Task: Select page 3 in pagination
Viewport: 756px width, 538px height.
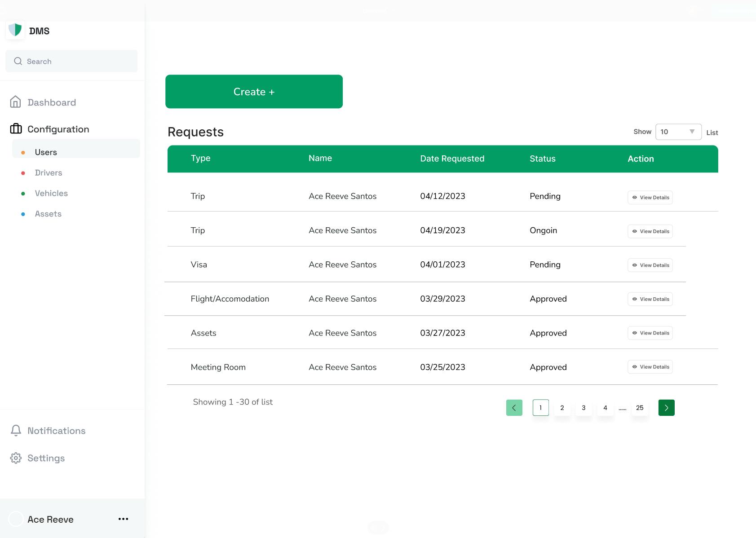Action: [584, 408]
